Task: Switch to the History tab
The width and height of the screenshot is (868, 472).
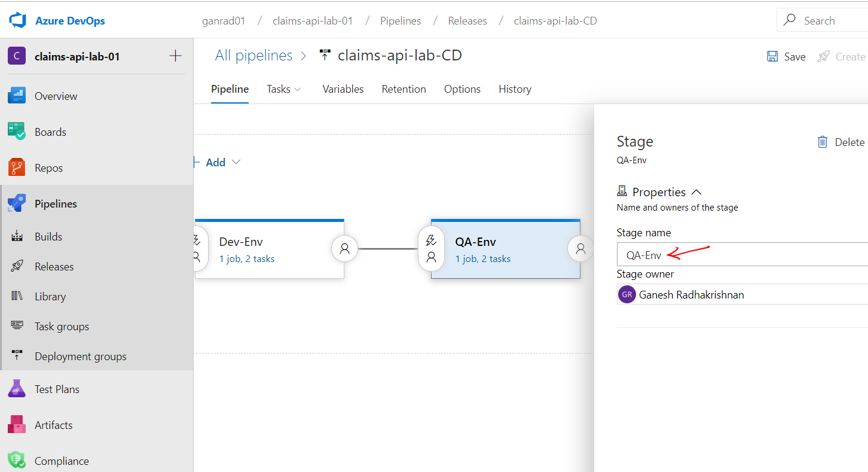Action: 515,89
